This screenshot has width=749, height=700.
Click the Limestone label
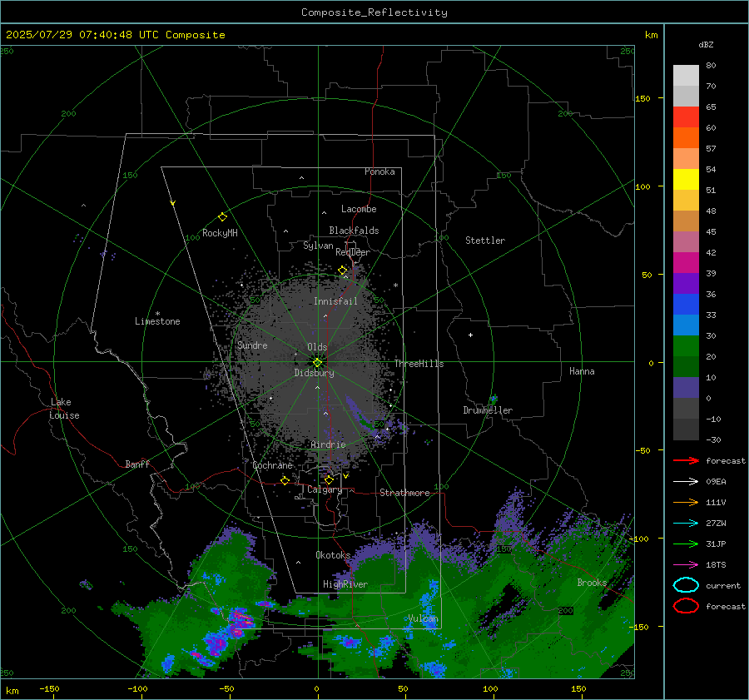[x=157, y=321]
